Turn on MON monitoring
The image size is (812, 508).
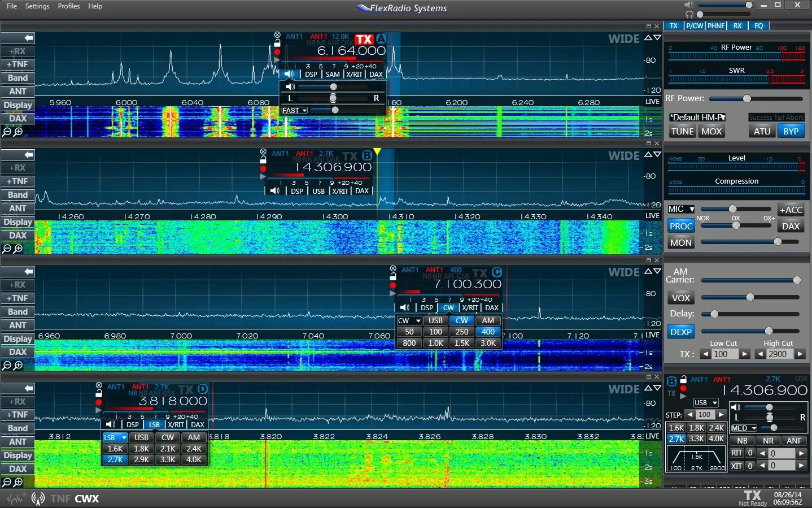pos(680,242)
